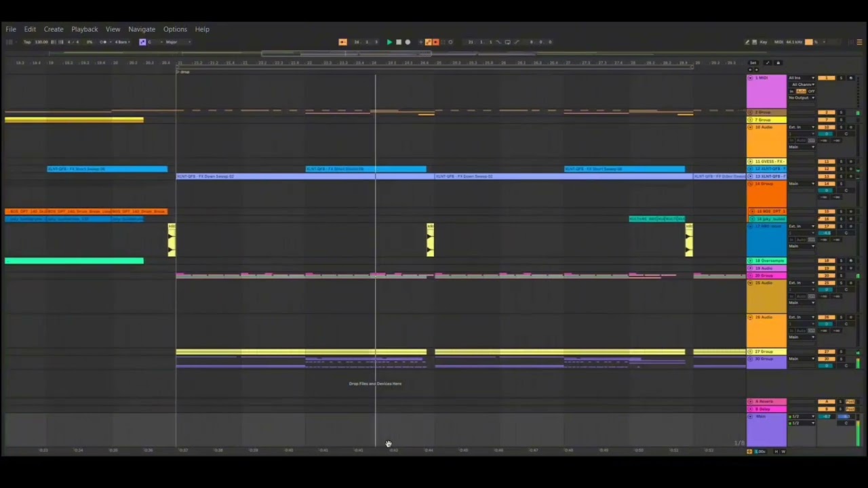Unfold the 18 Oversample track
The height and width of the screenshot is (488, 868).
click(x=750, y=260)
